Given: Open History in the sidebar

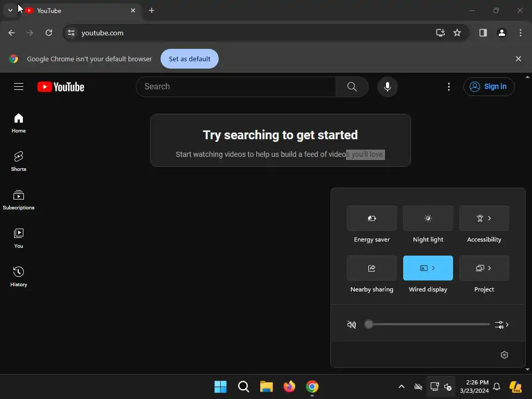Looking at the screenshot, I should pos(19,277).
